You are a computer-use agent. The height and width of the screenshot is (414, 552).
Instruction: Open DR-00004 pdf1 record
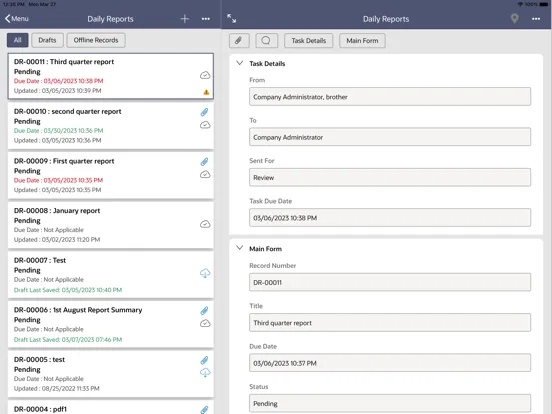coord(111,408)
